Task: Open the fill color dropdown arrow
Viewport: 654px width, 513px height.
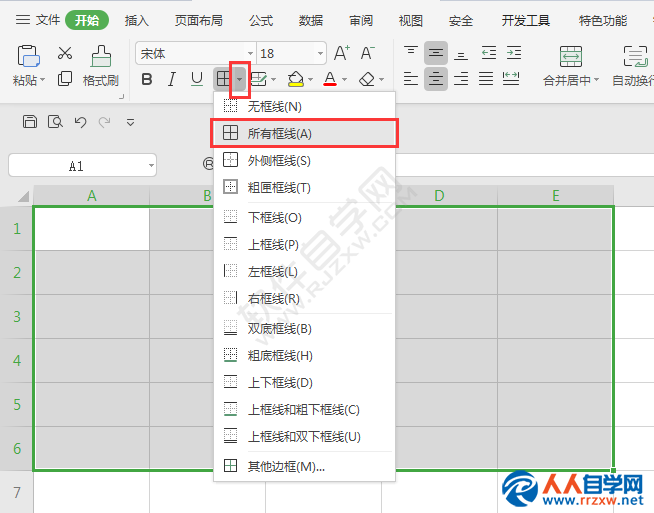Action: [310, 79]
